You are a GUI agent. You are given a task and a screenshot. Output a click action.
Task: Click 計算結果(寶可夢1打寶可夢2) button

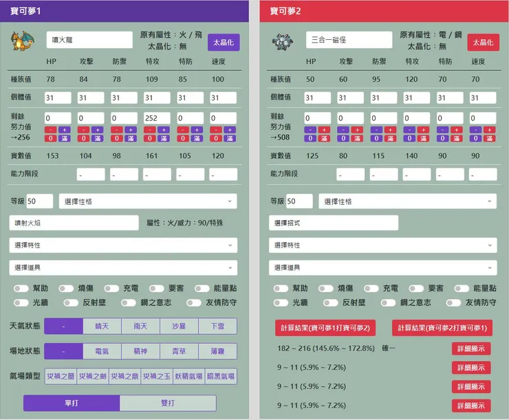(x=325, y=328)
